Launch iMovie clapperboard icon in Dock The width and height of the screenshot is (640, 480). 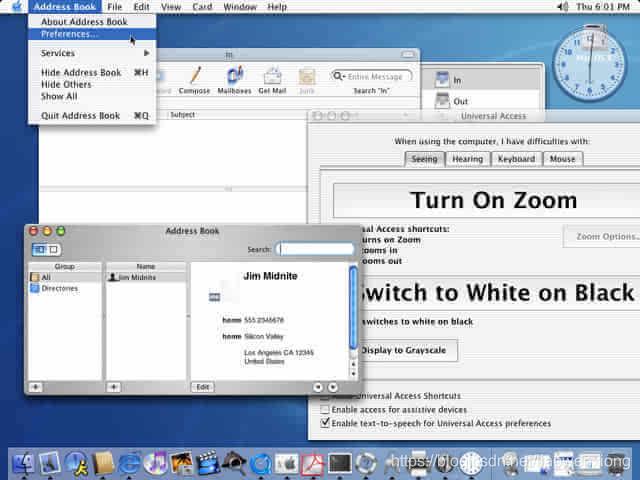208,463
